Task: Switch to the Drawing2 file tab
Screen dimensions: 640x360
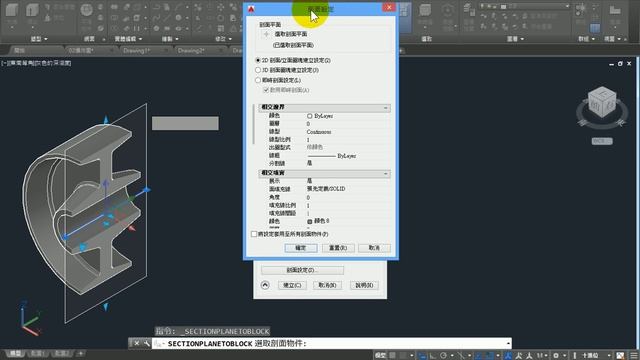Action: 191,51
